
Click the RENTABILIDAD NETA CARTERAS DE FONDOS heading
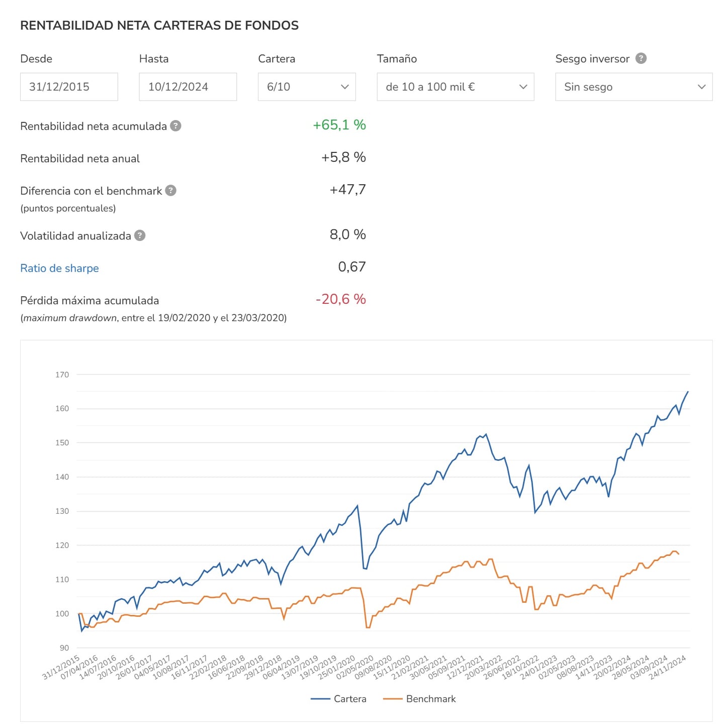click(159, 25)
